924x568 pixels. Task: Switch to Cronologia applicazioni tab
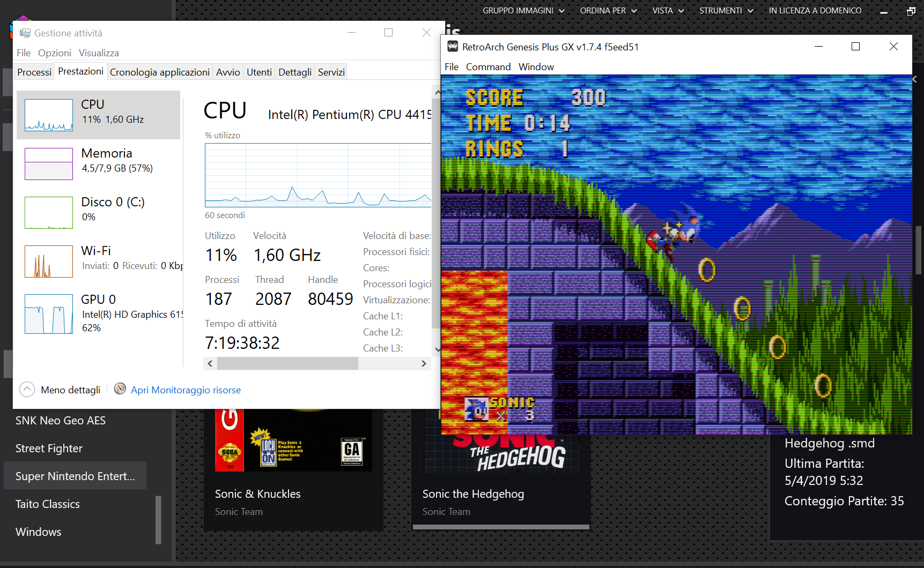[160, 72]
